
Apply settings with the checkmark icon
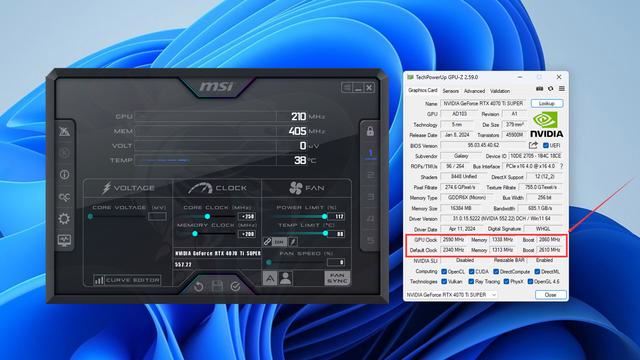(236, 287)
